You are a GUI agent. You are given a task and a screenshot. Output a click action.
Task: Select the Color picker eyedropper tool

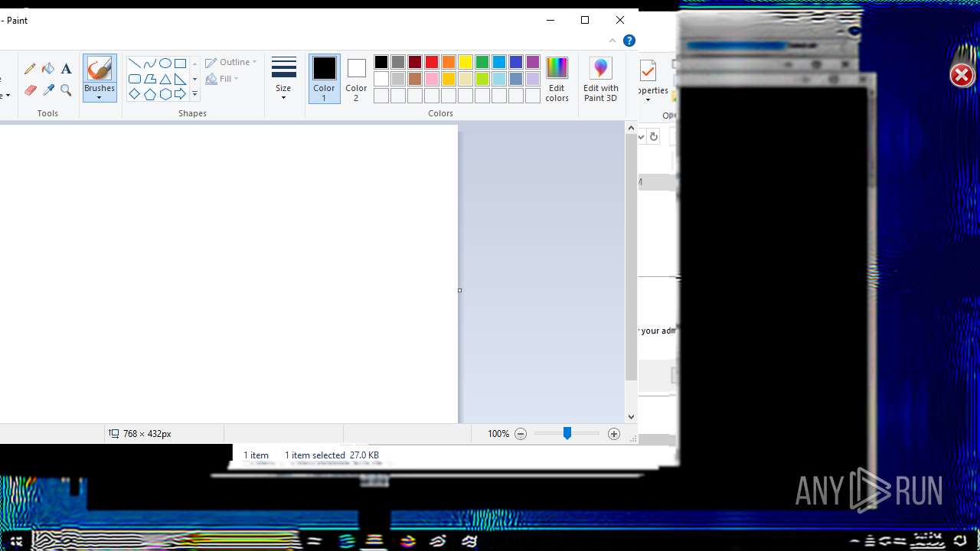pyautogui.click(x=48, y=90)
